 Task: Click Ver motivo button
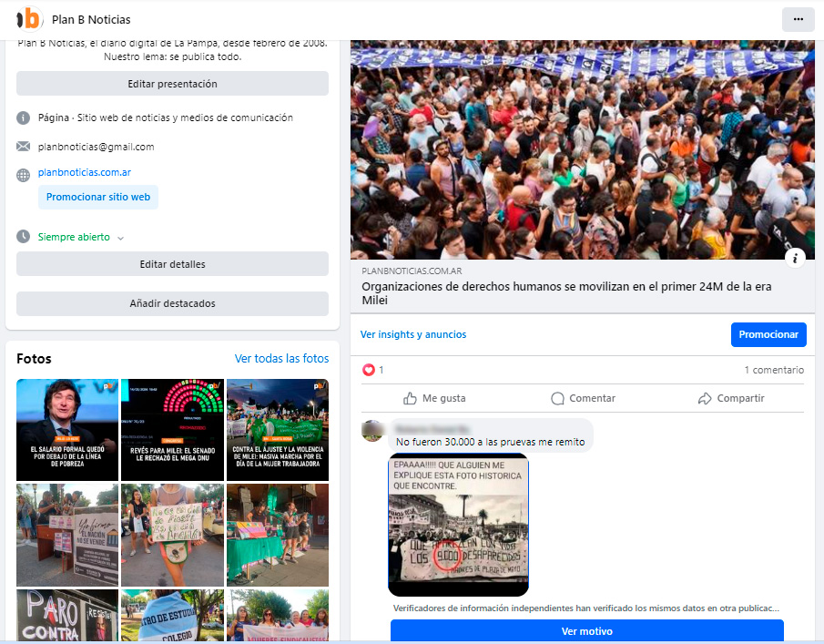click(x=587, y=631)
